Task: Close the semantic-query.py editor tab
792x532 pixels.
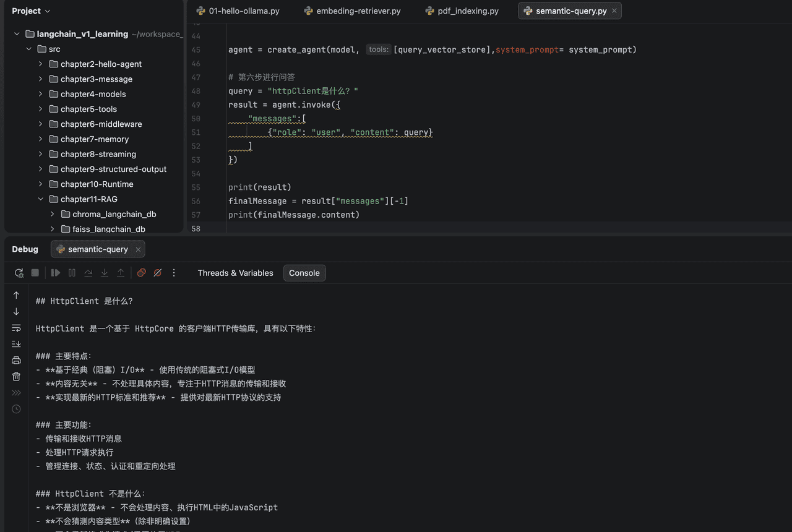Action: coord(614,11)
